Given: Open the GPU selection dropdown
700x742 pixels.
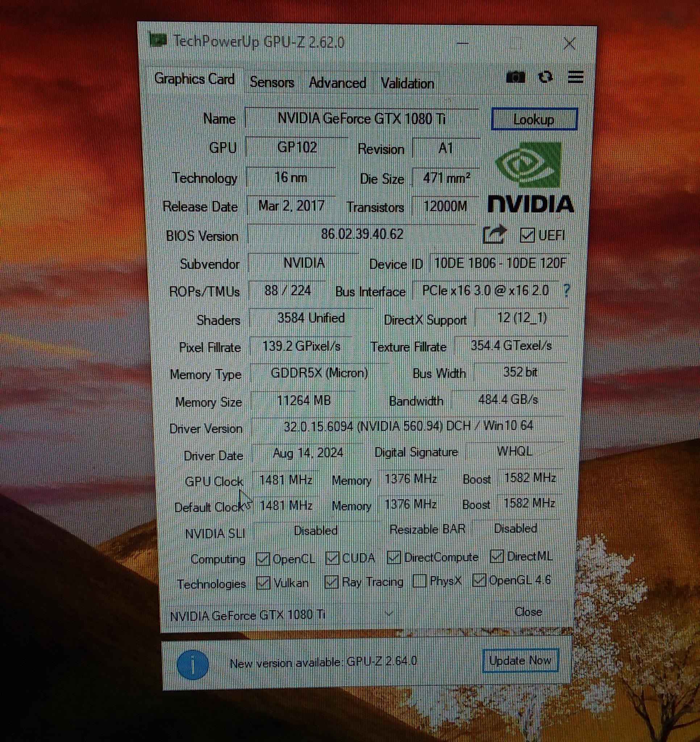Looking at the screenshot, I should [x=282, y=615].
